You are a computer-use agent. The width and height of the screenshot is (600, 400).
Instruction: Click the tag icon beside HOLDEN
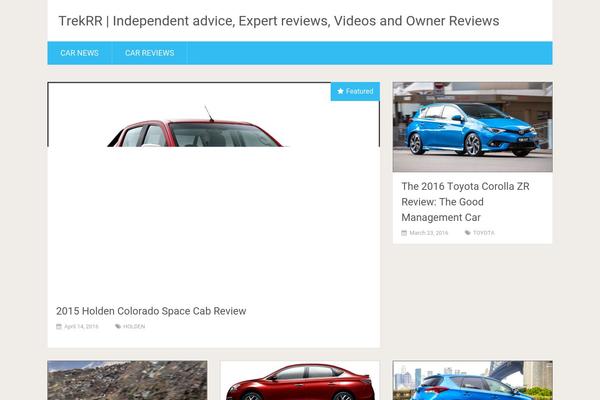(x=118, y=327)
